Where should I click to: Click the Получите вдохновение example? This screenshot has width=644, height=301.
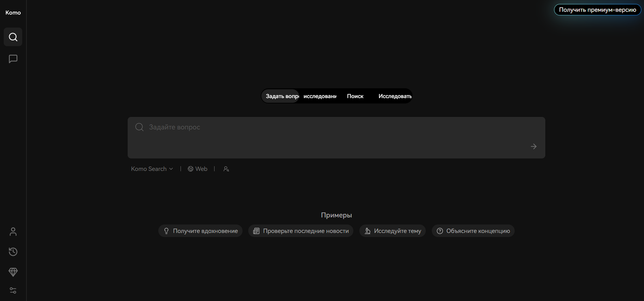(x=200, y=231)
